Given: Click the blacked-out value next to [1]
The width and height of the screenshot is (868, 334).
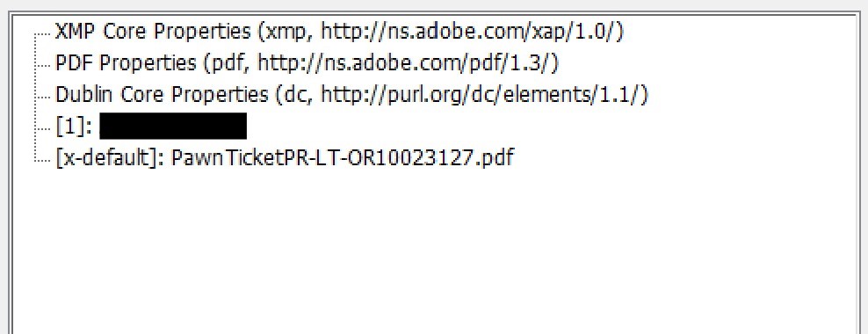Looking at the screenshot, I should pos(173,127).
